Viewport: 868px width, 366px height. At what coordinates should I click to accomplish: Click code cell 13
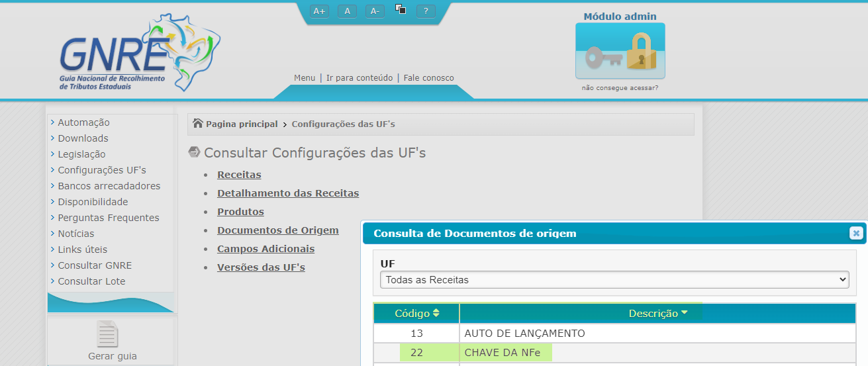(x=416, y=333)
